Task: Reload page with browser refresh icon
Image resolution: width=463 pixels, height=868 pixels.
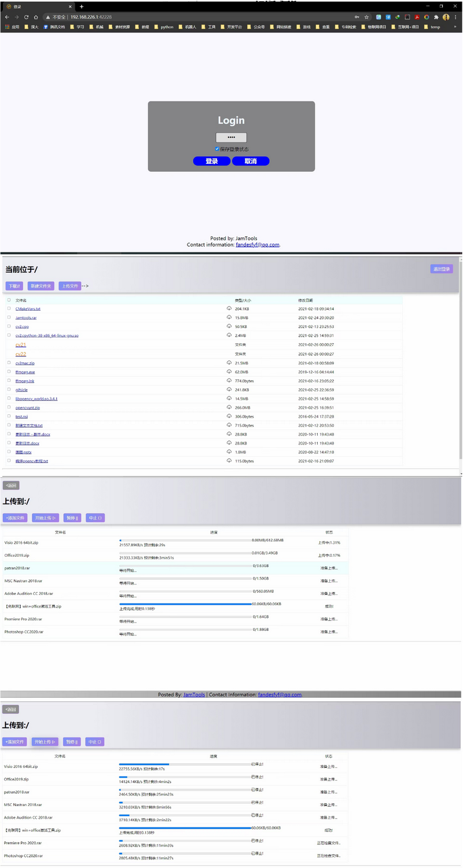Action: pos(26,17)
